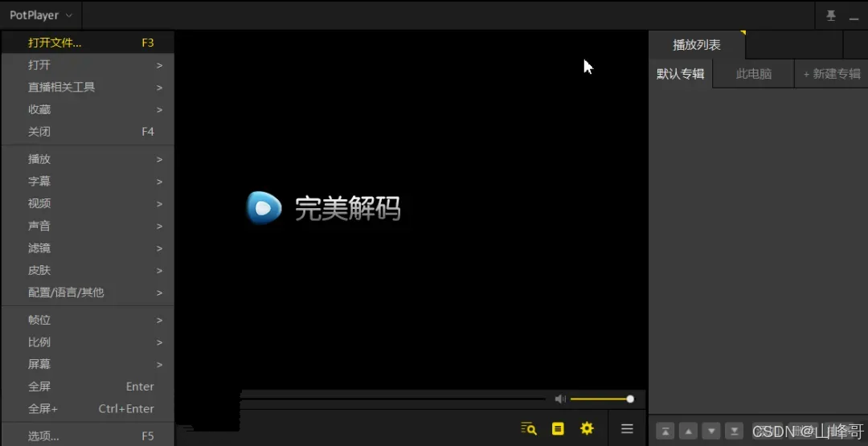The height and width of the screenshot is (446, 868).
Task: Expand the 播放 submenu
Action: pos(88,159)
